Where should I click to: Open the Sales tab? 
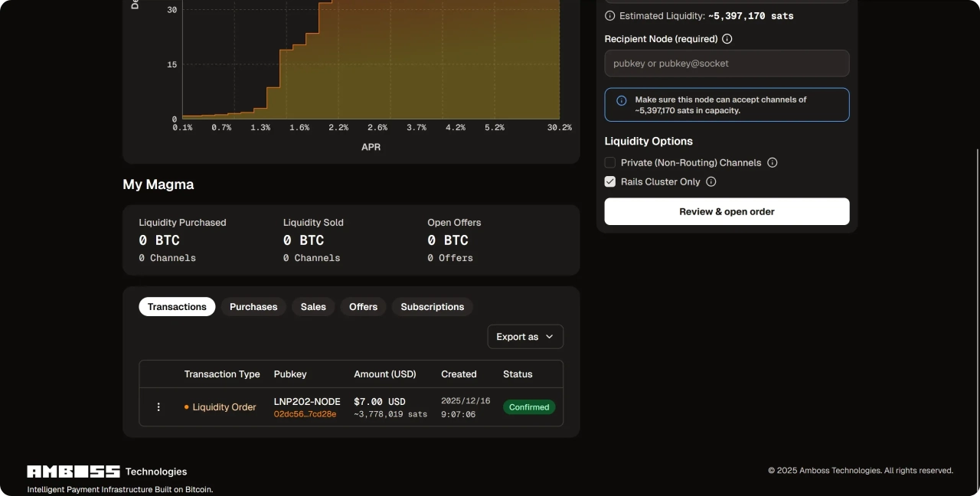coord(313,307)
